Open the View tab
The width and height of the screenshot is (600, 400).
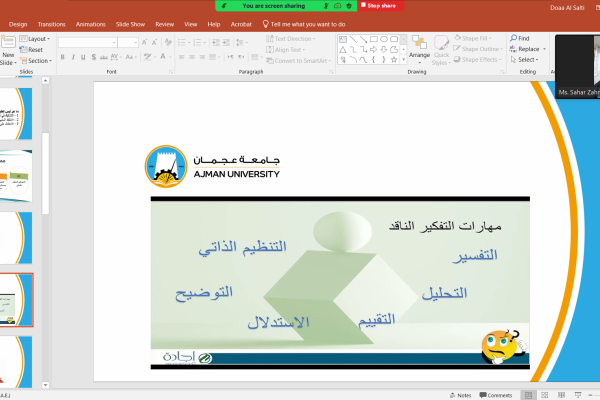[191, 24]
